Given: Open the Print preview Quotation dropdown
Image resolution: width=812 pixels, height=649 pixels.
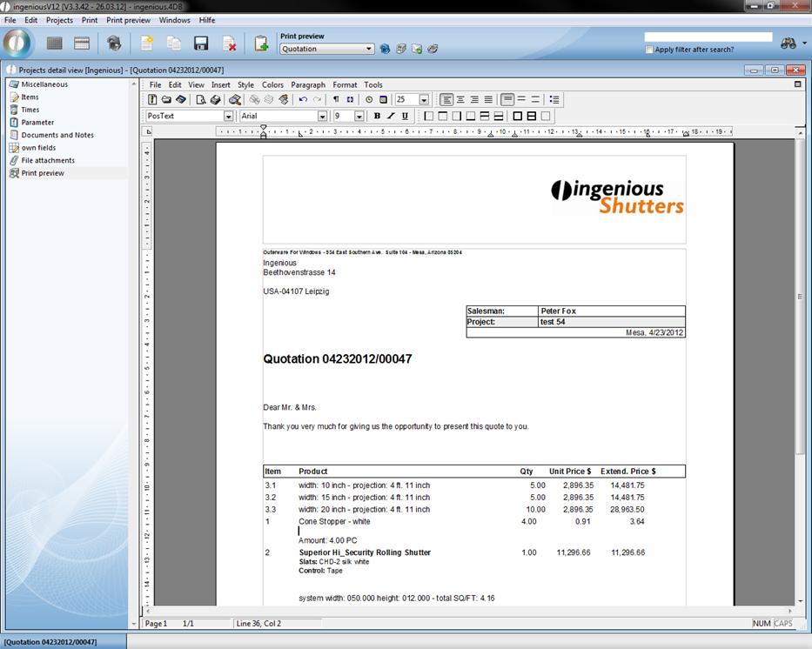Looking at the screenshot, I should (x=370, y=50).
